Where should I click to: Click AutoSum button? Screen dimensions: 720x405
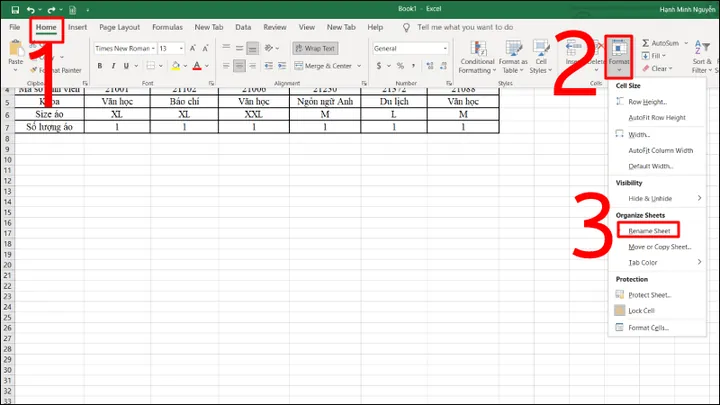(x=660, y=43)
